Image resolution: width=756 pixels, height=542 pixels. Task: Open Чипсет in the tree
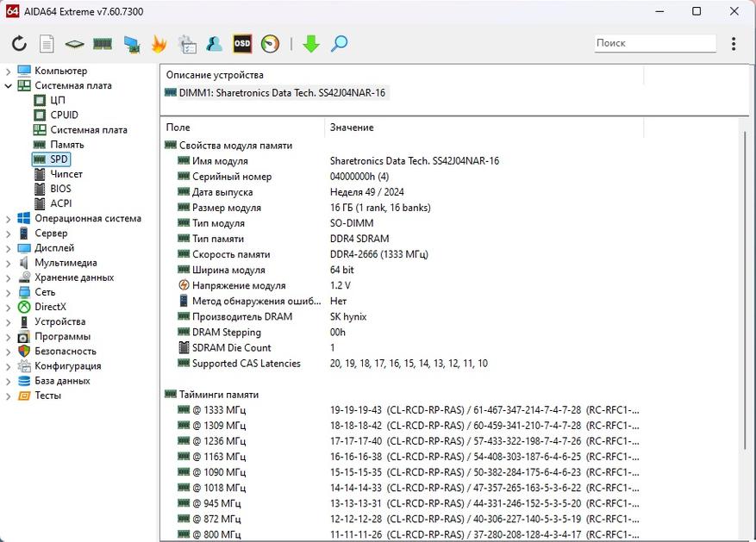tap(59, 174)
